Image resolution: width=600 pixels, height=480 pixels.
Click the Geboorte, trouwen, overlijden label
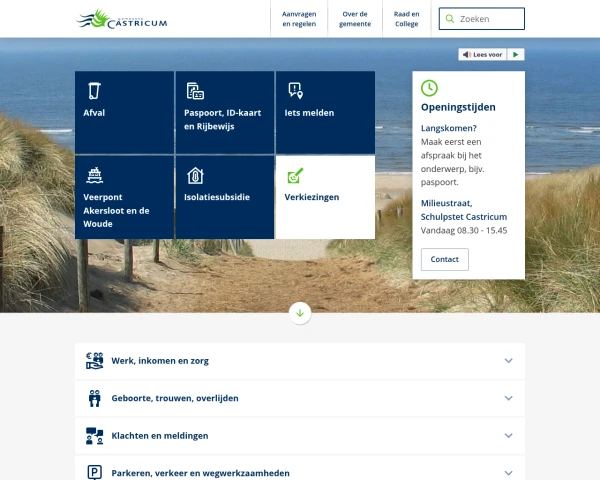pos(175,398)
